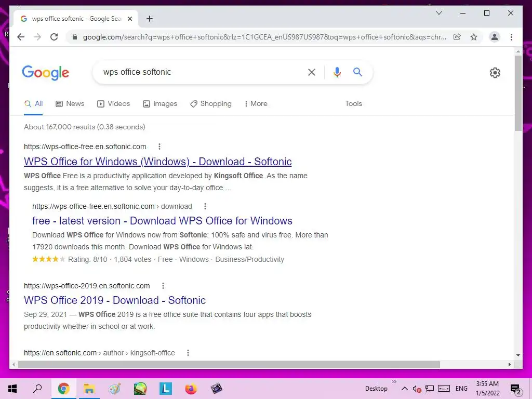Viewport: 532px width, 399px height.
Task: Open the film clapper video app
Action: tap(216, 389)
